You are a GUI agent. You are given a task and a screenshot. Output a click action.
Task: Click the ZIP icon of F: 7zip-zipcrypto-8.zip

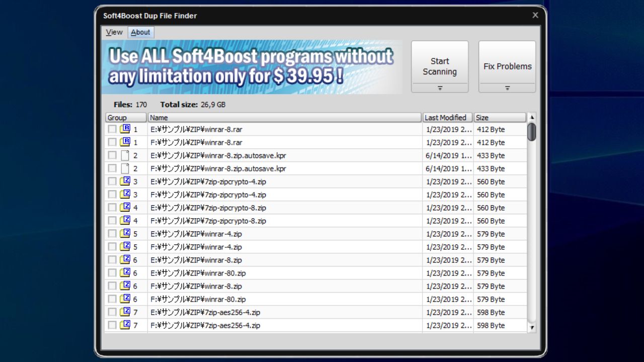pyautogui.click(x=125, y=221)
